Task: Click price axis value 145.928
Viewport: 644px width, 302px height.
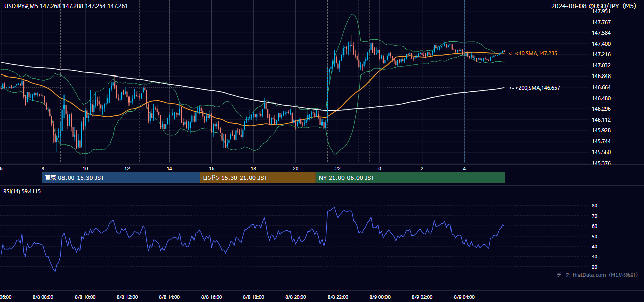Action: click(601, 130)
